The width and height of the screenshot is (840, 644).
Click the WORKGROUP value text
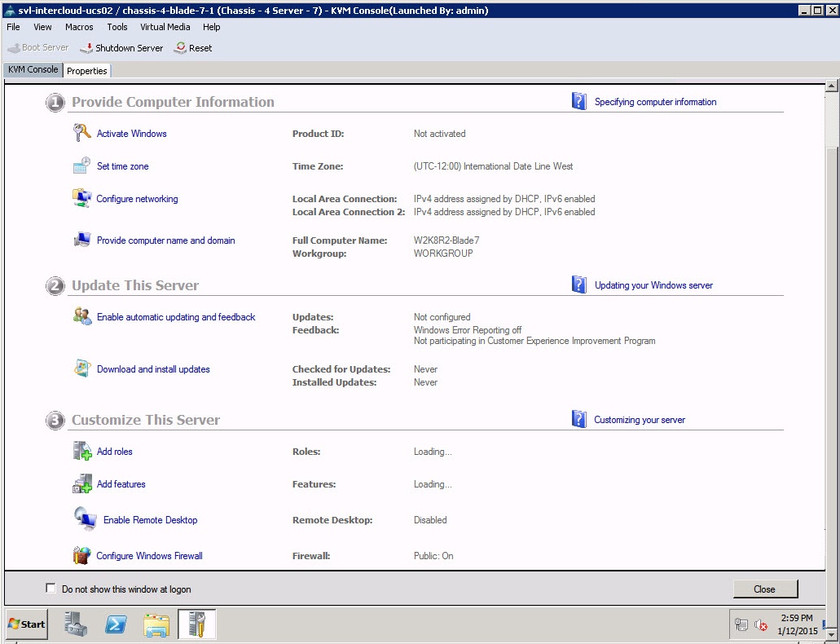tap(443, 253)
